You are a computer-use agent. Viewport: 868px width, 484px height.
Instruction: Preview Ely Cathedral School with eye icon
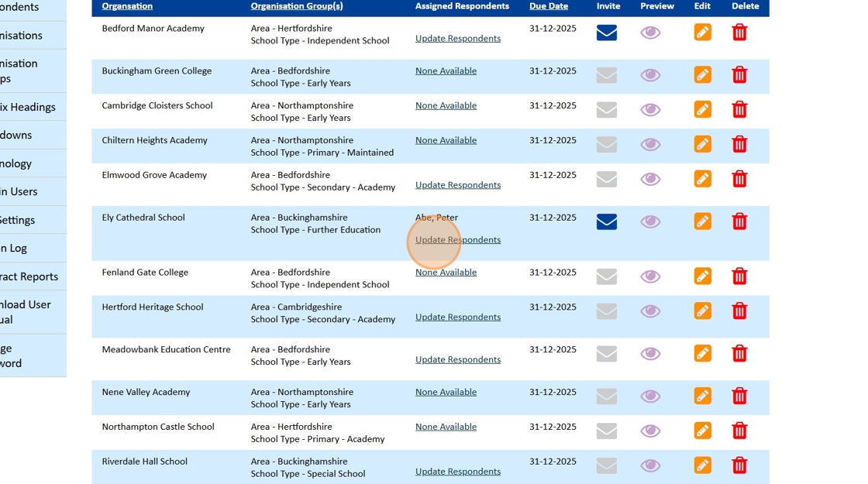tap(650, 221)
